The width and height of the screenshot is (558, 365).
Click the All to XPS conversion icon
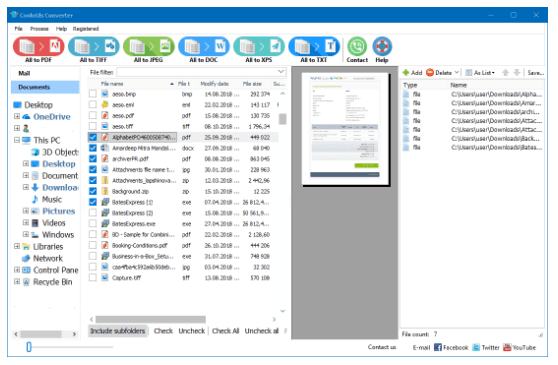[259, 47]
